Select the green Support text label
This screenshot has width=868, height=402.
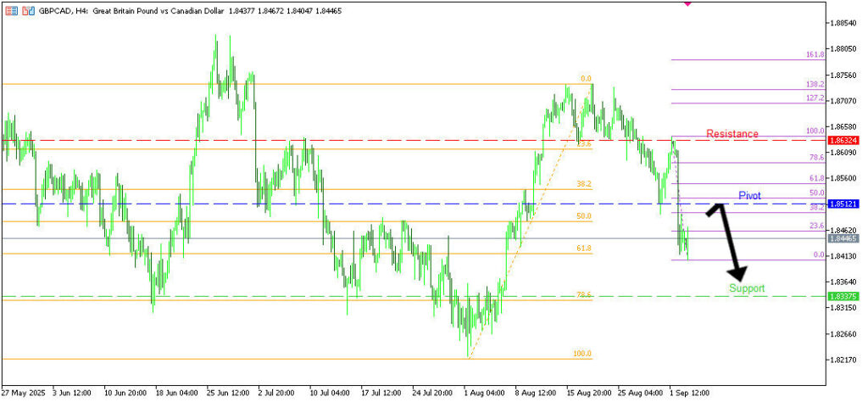[x=746, y=288]
